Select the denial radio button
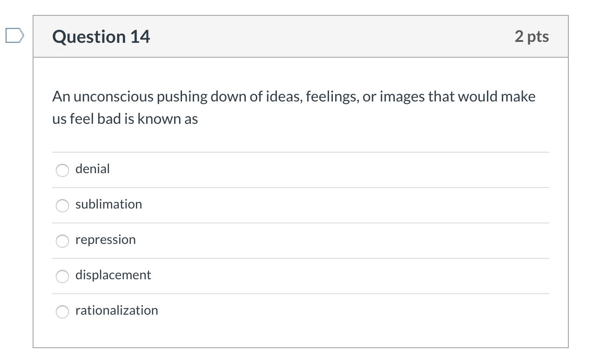Screen dimensions: 607x364 click(62, 170)
